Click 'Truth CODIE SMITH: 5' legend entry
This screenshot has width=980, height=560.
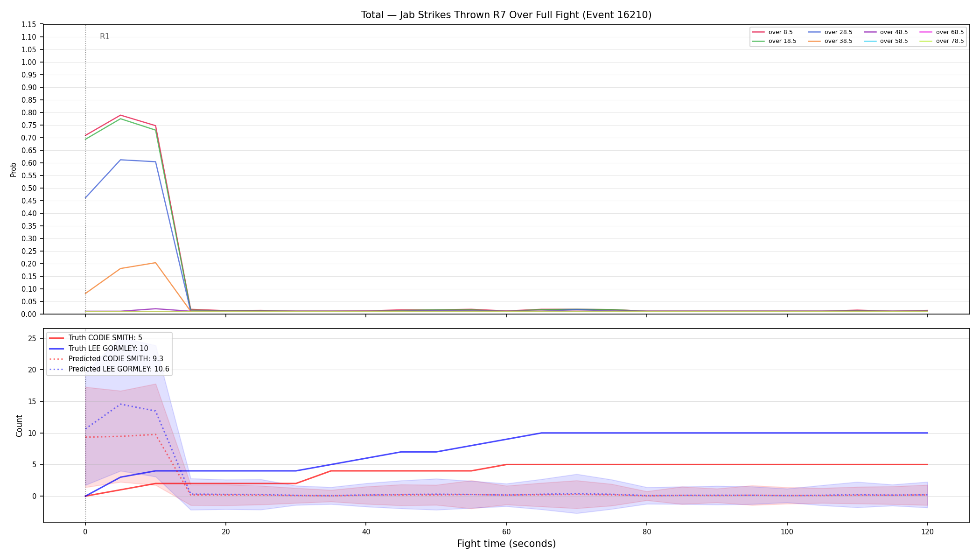coord(96,338)
